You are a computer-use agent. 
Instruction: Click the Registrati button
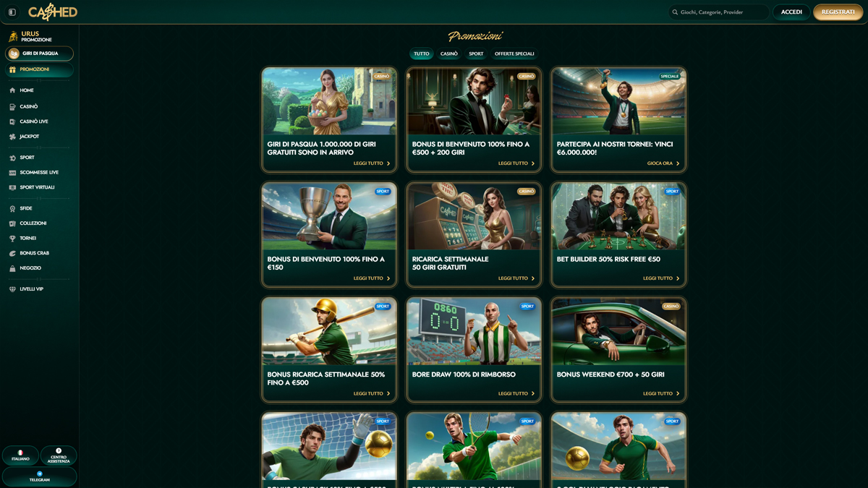point(838,12)
